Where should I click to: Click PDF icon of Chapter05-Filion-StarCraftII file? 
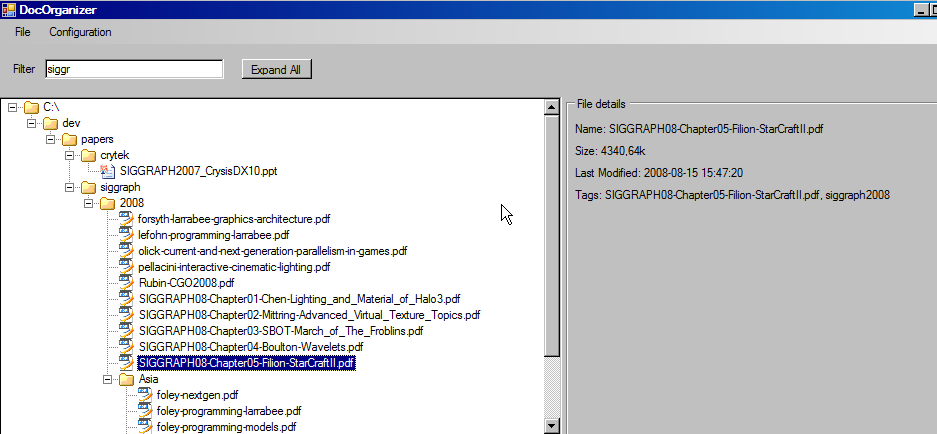(x=126, y=363)
